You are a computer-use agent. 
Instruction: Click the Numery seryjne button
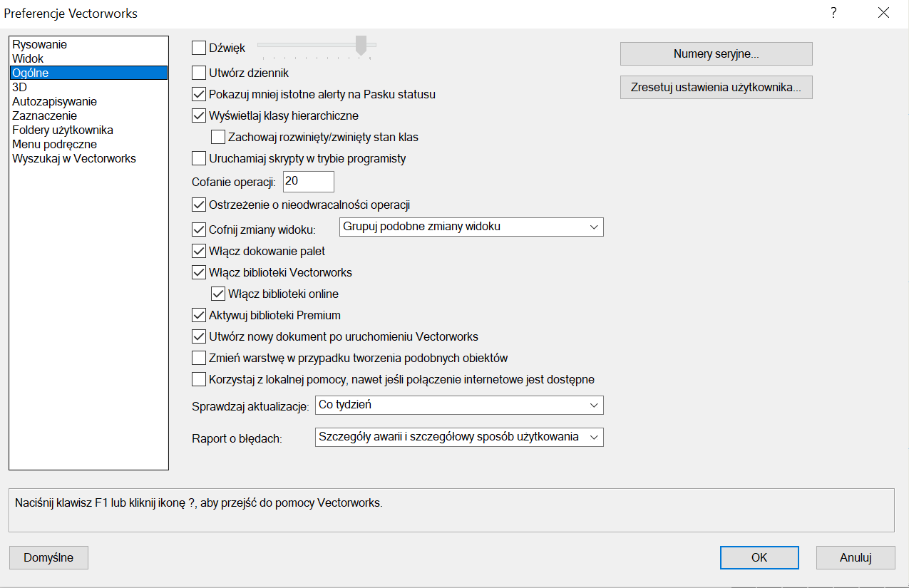tap(717, 53)
